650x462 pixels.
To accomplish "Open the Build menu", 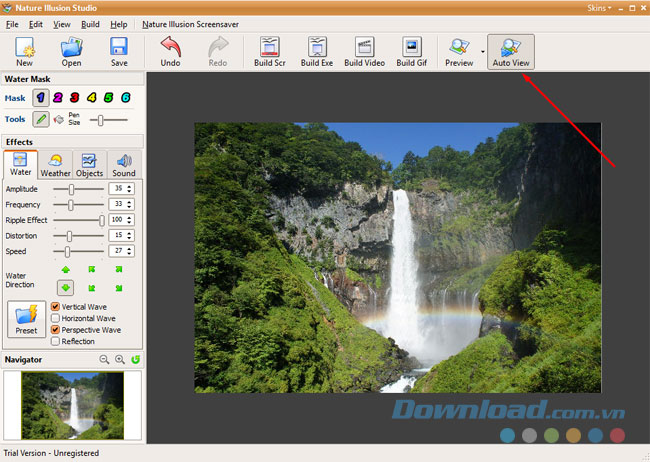I will [90, 23].
